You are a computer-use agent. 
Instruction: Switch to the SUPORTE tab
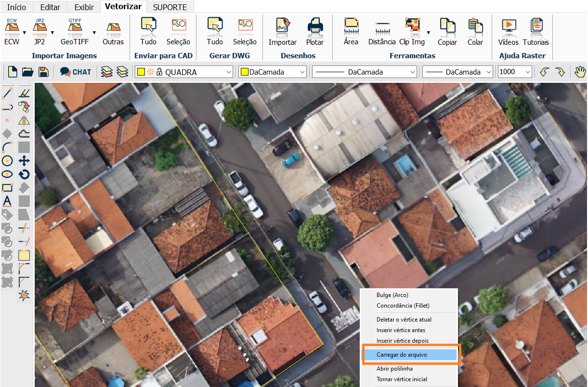click(x=170, y=7)
